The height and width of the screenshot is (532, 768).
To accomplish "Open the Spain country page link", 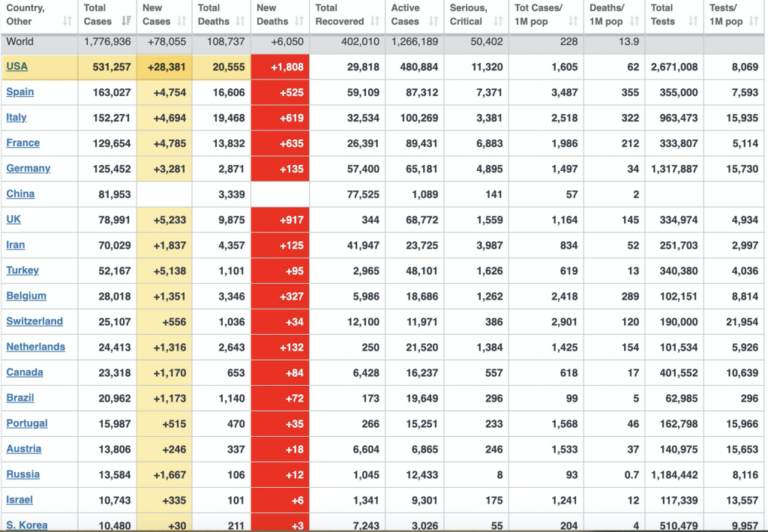I will coord(20,92).
